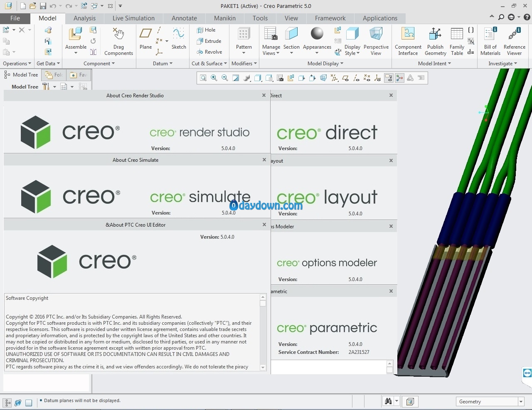Click the binoculars search icon in status bar
Image resolution: width=532 pixels, height=410 pixels.
click(388, 401)
